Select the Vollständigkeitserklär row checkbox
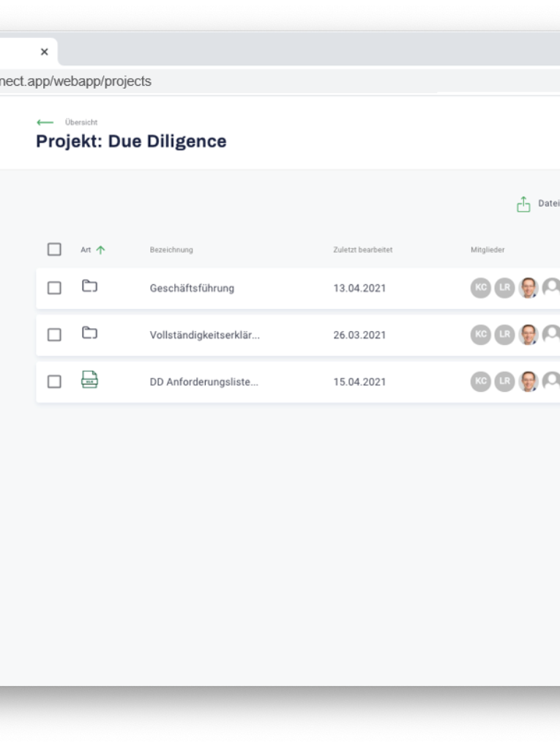Screen dimensions: 560x747 click(54, 335)
